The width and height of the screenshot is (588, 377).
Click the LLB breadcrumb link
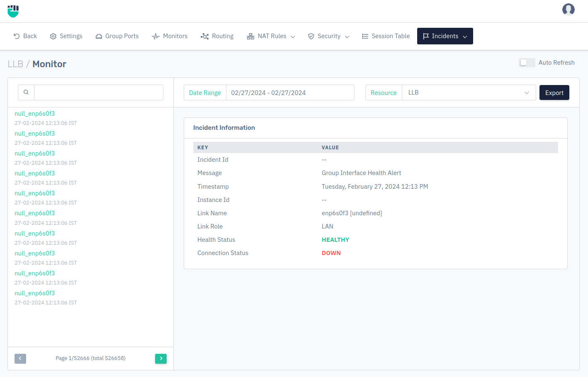[x=15, y=64]
